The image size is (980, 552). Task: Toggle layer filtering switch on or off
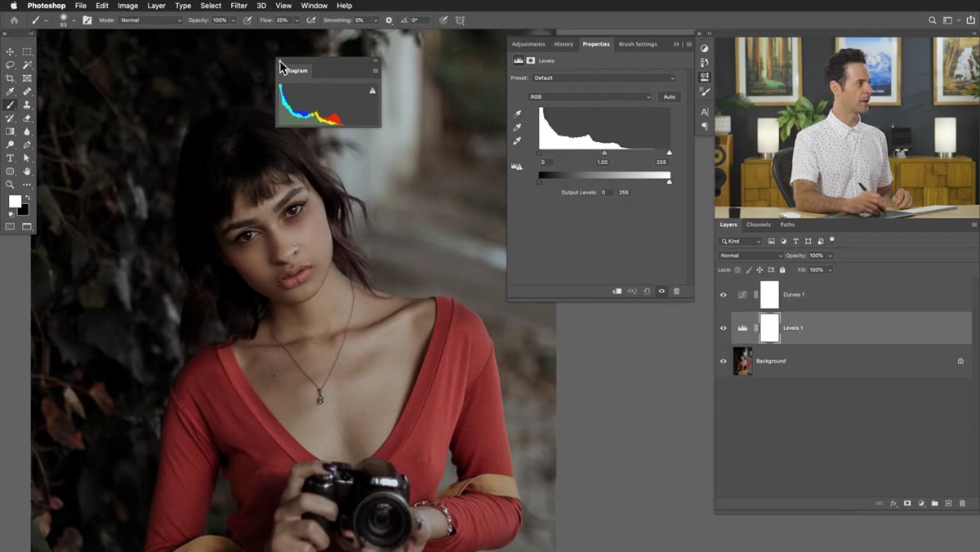[x=832, y=240]
